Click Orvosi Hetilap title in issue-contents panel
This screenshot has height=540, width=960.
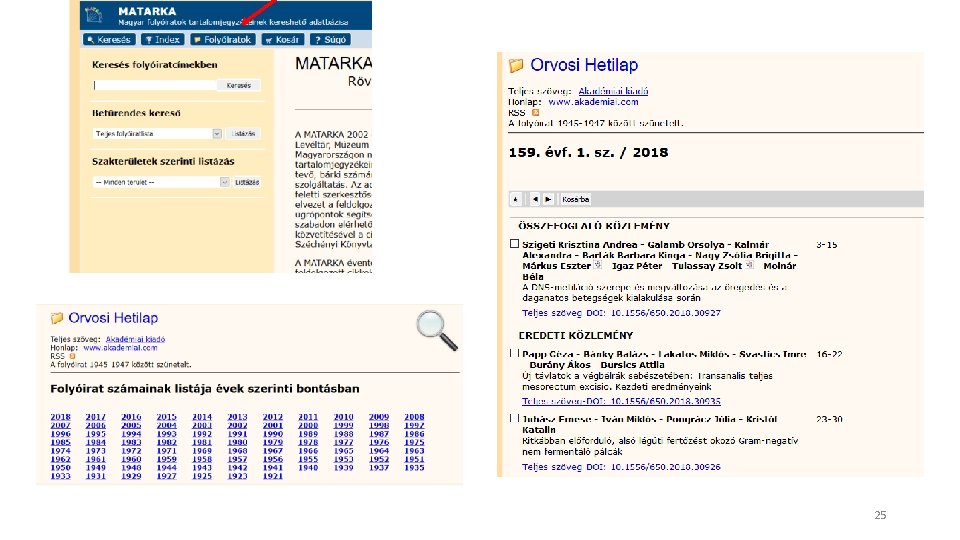pos(584,65)
